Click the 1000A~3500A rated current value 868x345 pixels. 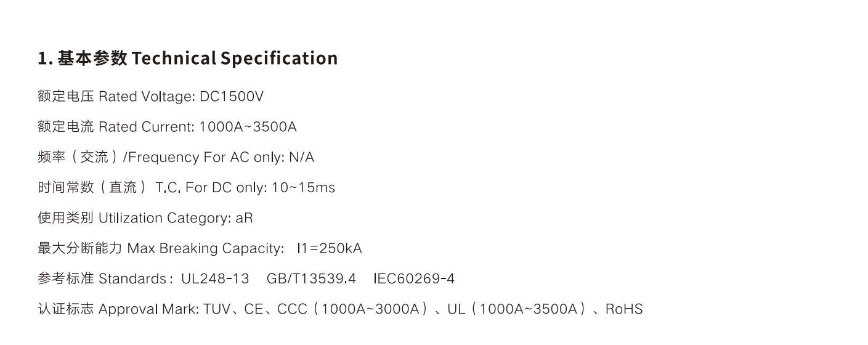[x=248, y=127]
